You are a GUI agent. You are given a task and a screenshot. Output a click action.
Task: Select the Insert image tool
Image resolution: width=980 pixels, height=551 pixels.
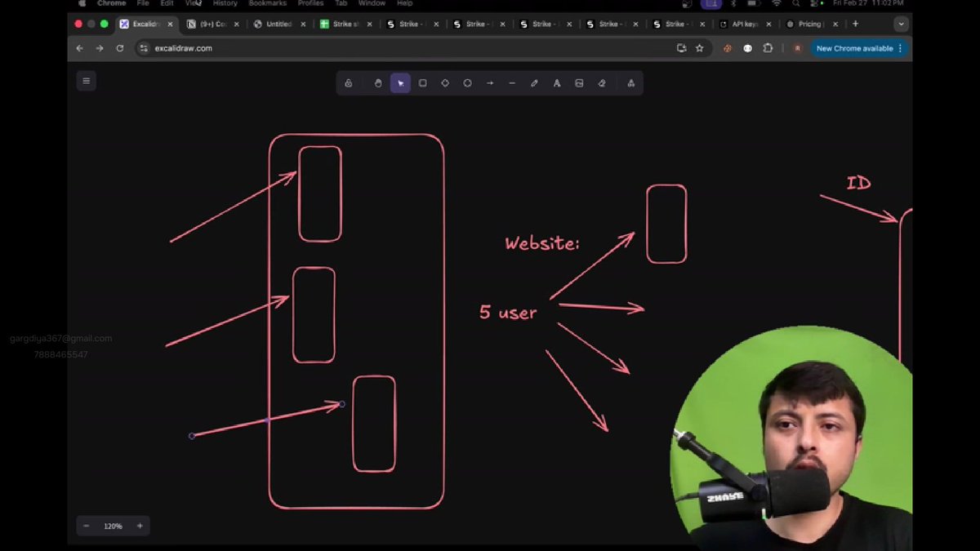coord(579,83)
